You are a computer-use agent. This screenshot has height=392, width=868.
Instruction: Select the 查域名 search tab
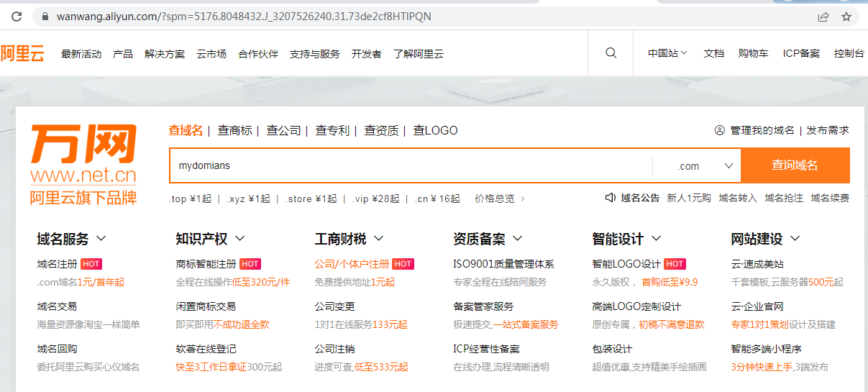[x=186, y=130]
